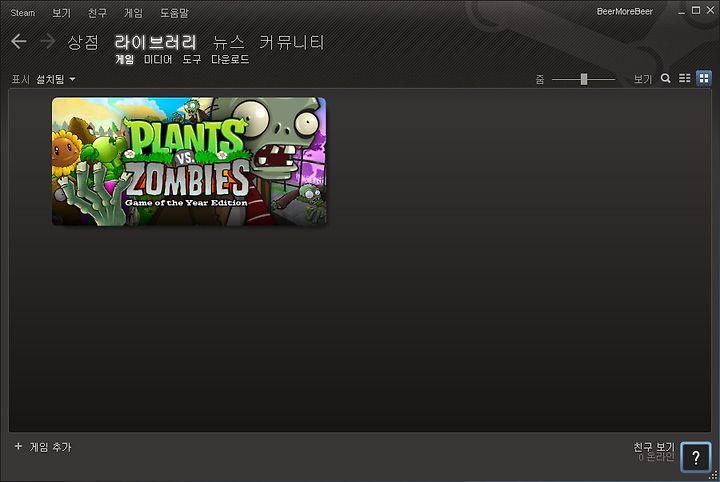Open the 다운로드 sub-tab
720x482 pixels.
point(230,59)
